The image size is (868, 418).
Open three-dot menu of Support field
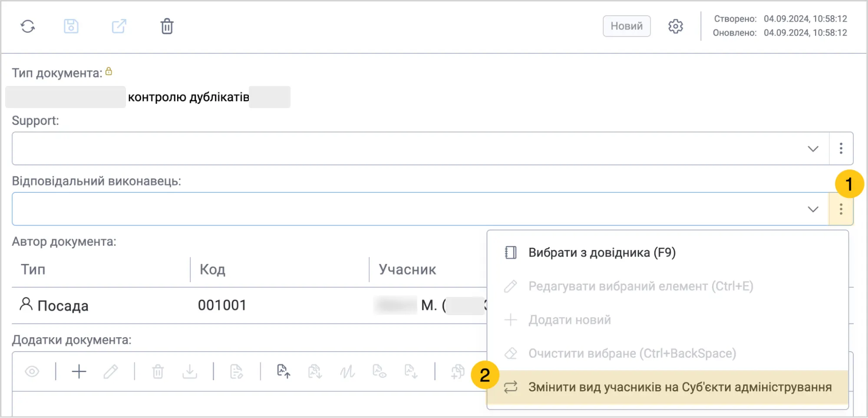pos(841,148)
